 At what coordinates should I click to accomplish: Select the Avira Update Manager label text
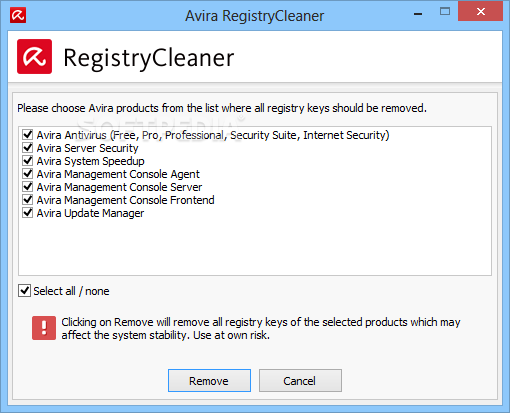coord(90,213)
